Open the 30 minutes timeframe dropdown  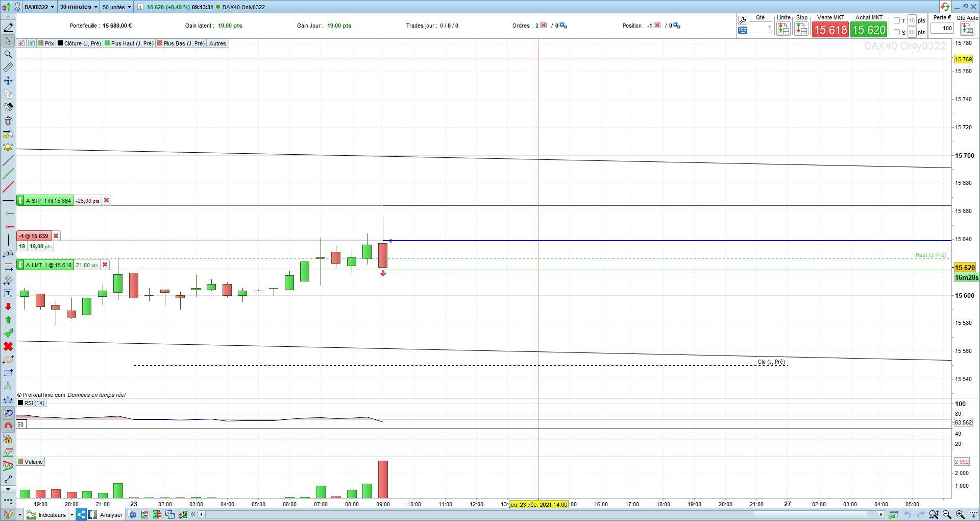[79, 7]
